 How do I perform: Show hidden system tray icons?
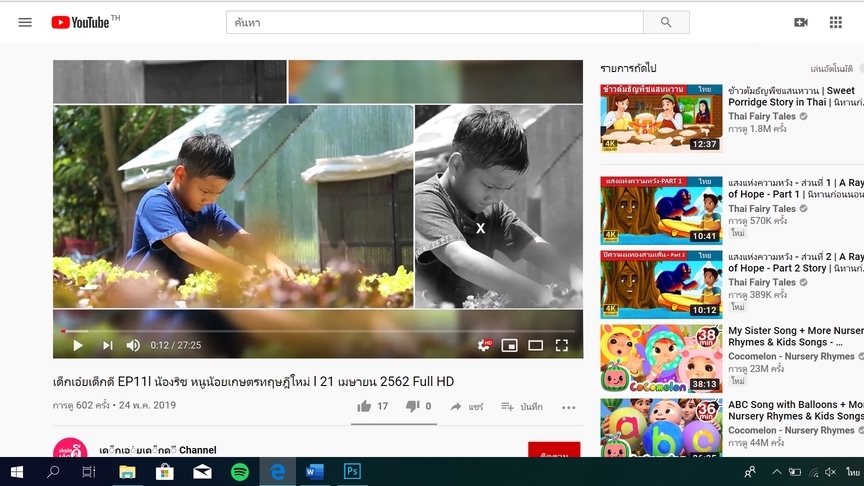(776, 472)
